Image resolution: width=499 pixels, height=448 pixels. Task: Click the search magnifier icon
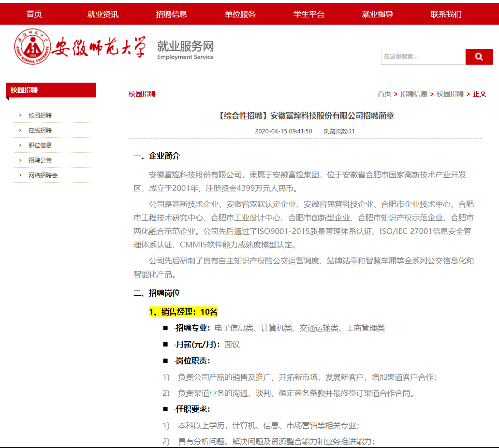coord(478,57)
